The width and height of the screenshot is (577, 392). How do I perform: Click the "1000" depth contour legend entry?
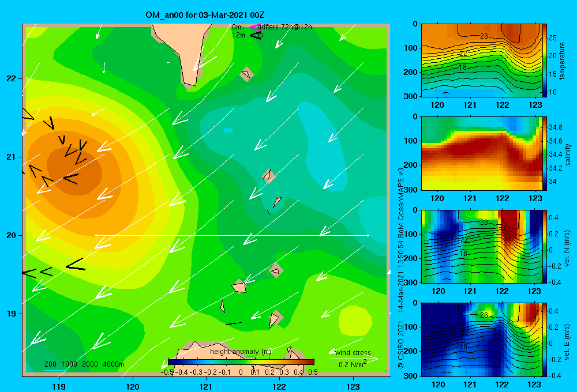coord(69,364)
